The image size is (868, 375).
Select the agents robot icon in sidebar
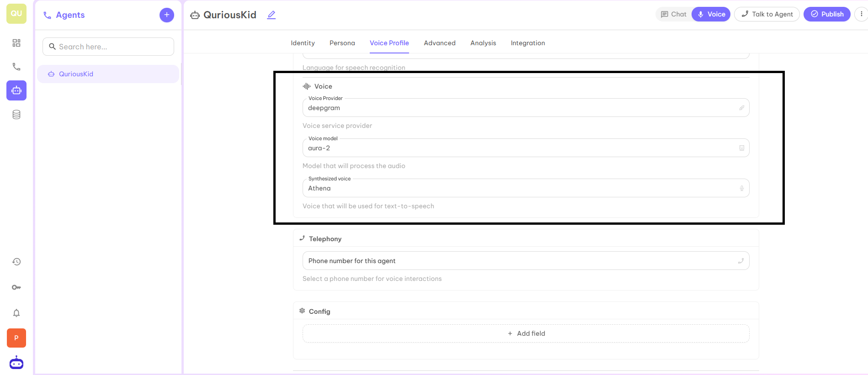pos(16,90)
